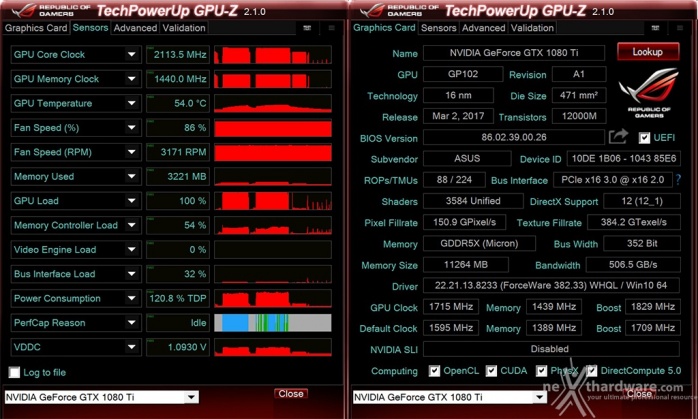Click the 54.0 °C temperature value
This screenshot has width=698, height=419.
coord(178,103)
